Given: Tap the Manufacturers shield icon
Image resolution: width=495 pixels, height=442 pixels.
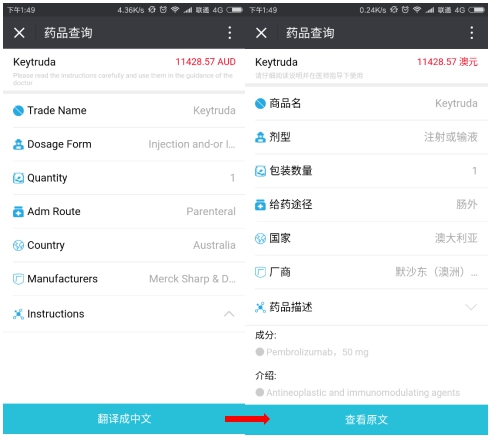Looking at the screenshot, I should [x=18, y=279].
